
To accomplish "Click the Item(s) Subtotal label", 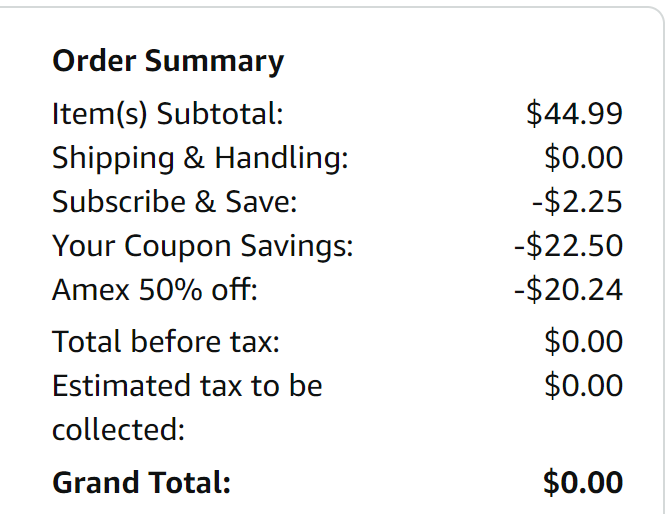I will pos(168,114).
